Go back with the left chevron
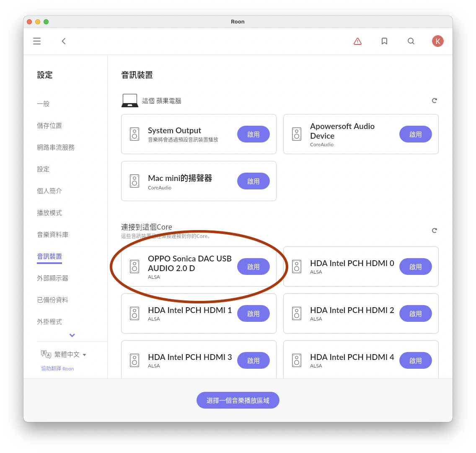Image resolution: width=476 pixels, height=453 pixels. click(64, 41)
